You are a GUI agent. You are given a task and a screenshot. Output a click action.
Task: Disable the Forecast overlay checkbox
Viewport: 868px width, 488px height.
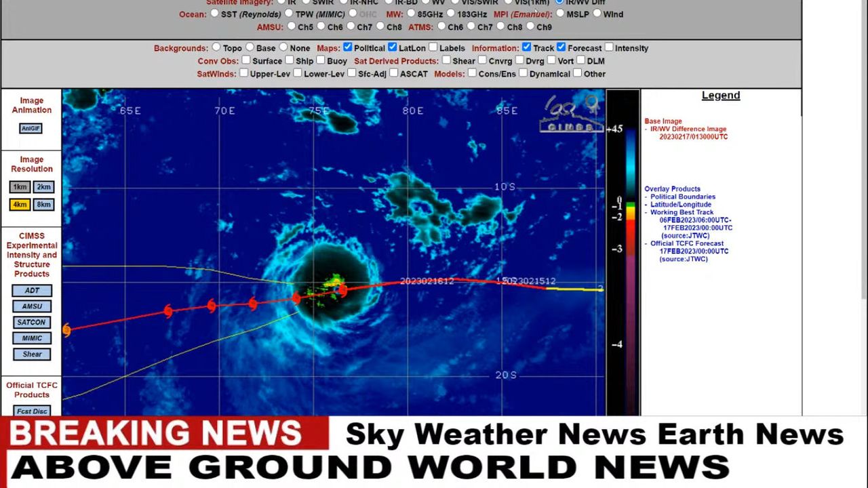(561, 47)
